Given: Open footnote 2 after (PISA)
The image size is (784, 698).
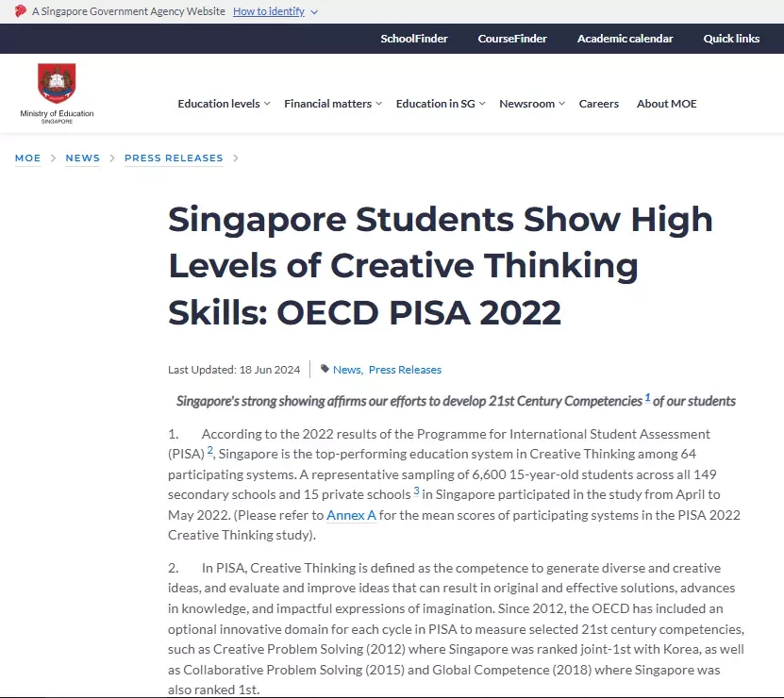Looking at the screenshot, I should [x=210, y=451].
